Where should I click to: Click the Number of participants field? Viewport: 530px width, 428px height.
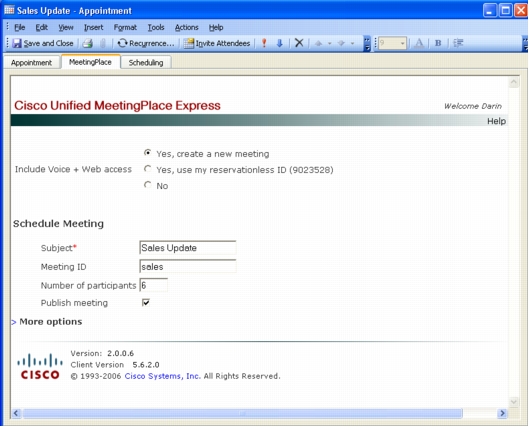(153, 285)
